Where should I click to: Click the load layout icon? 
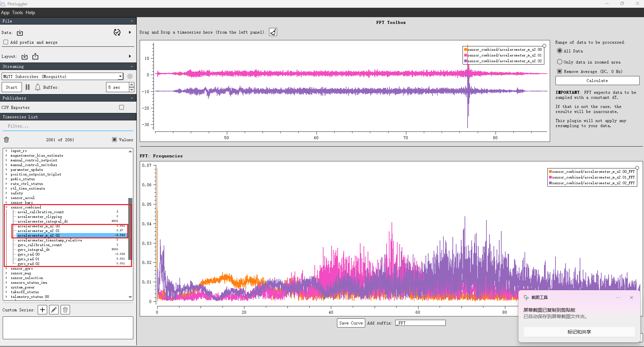coord(25,56)
